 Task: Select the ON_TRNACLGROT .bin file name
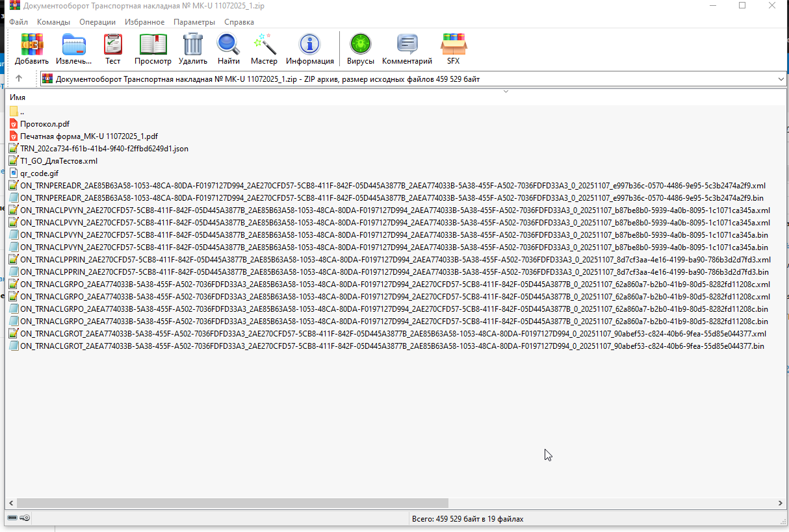tap(393, 346)
